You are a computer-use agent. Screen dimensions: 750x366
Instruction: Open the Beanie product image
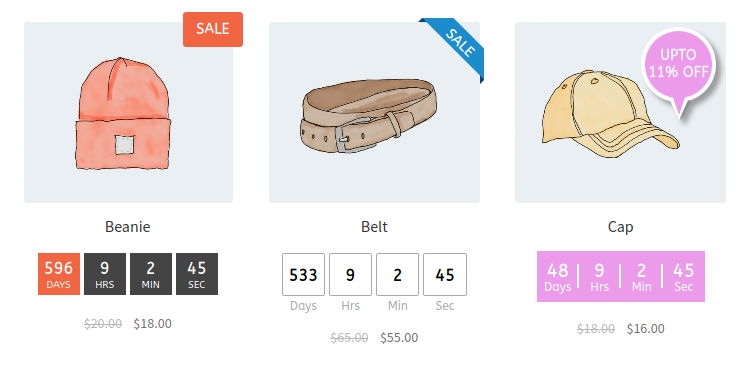tap(128, 112)
